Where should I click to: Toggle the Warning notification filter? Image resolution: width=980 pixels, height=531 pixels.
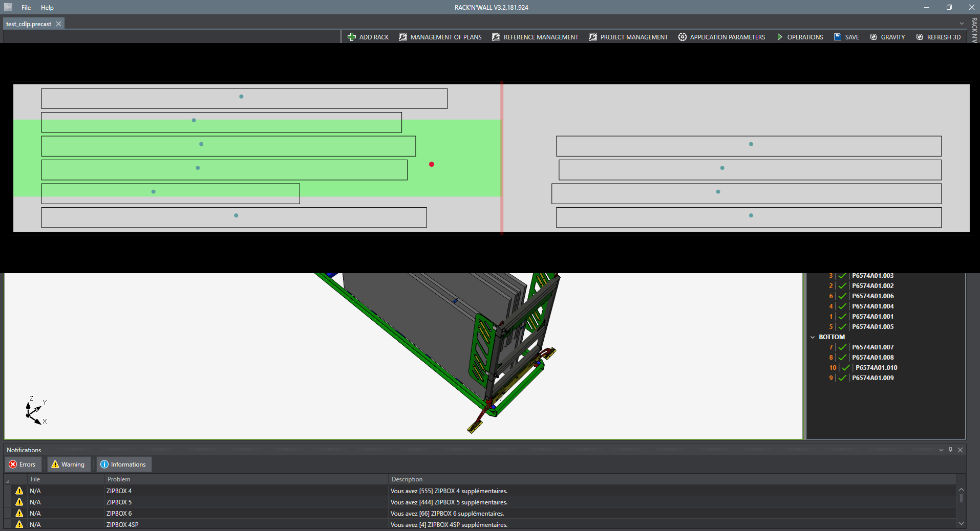point(68,464)
